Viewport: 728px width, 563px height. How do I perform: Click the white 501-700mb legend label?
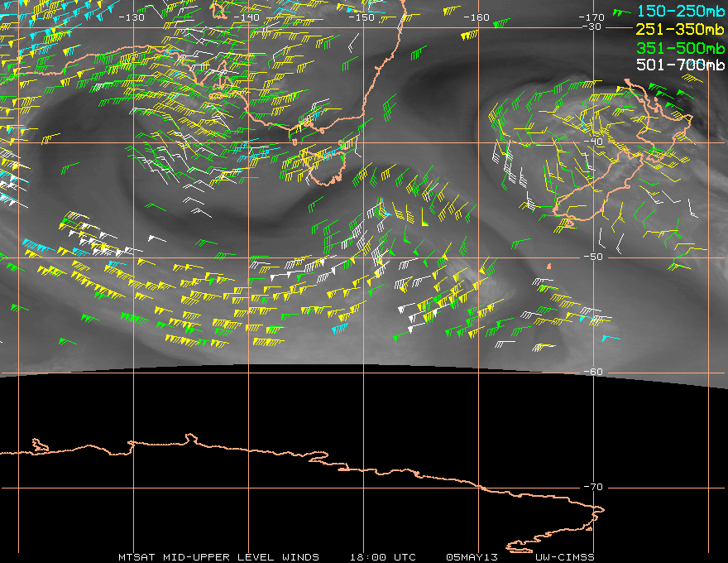click(x=680, y=65)
